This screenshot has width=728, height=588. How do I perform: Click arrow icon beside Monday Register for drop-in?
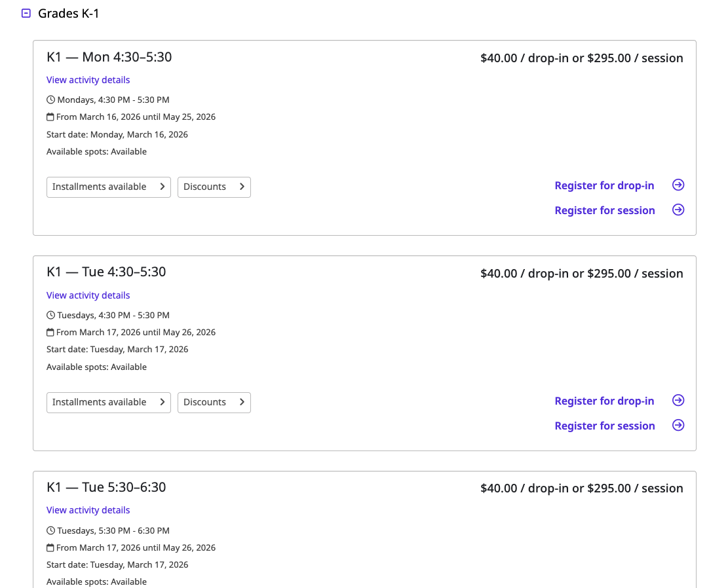click(x=678, y=185)
